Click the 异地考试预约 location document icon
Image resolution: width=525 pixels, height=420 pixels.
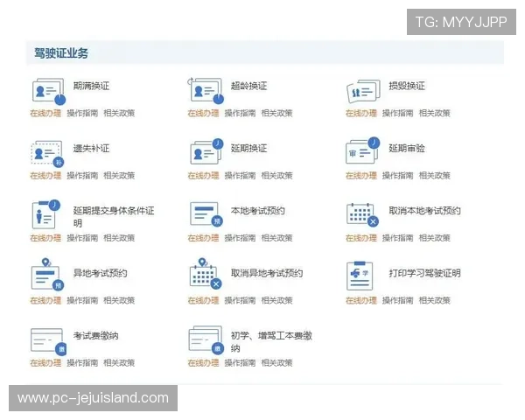click(x=47, y=274)
